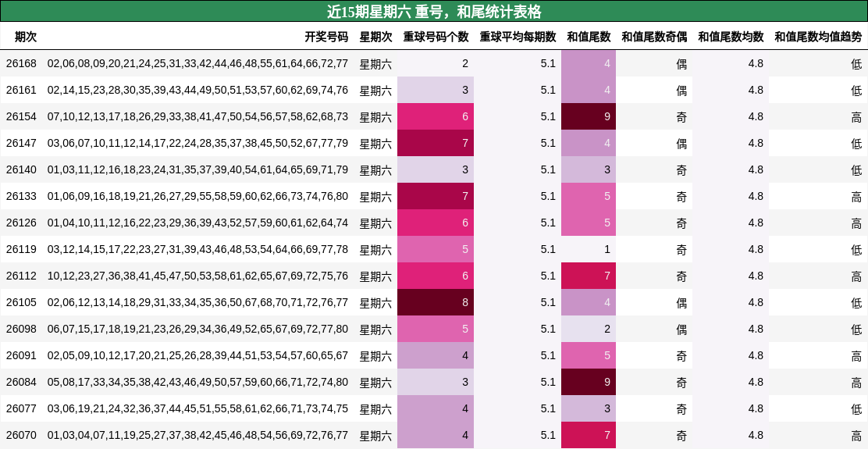
Task: Select the 和值尾数 column header
Action: point(589,37)
